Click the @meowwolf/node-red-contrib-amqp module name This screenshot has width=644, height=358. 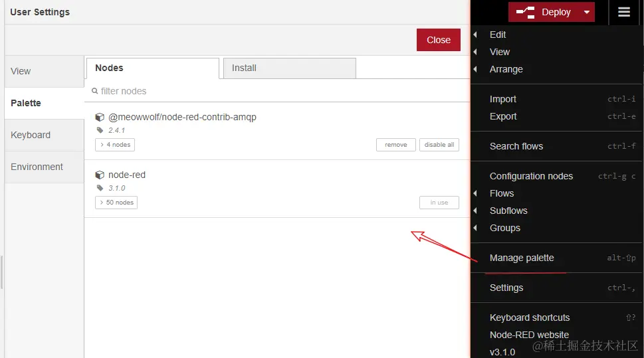coord(182,117)
